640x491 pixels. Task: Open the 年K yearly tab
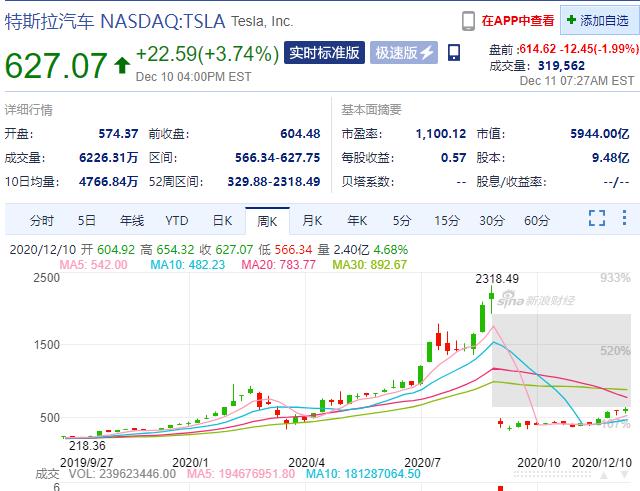(357, 221)
